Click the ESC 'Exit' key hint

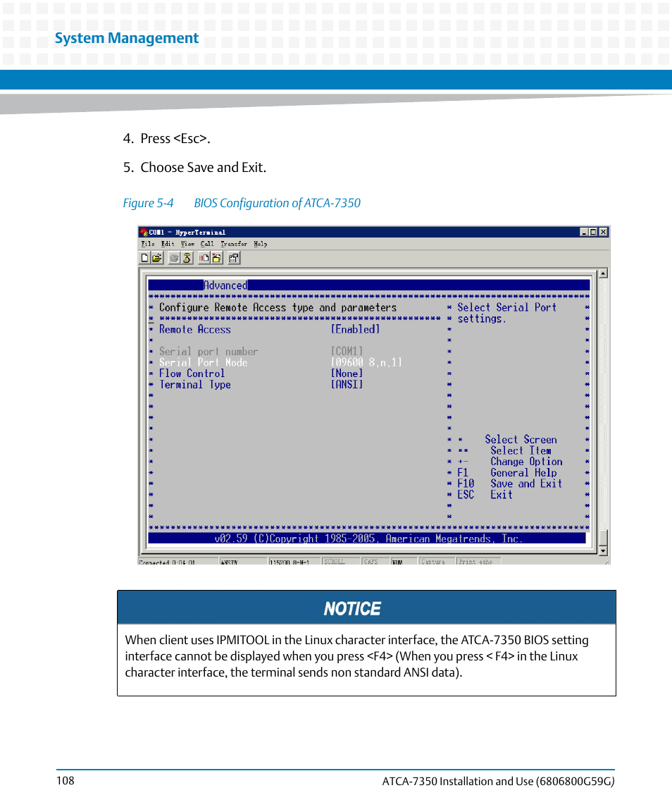pyautogui.click(x=501, y=495)
